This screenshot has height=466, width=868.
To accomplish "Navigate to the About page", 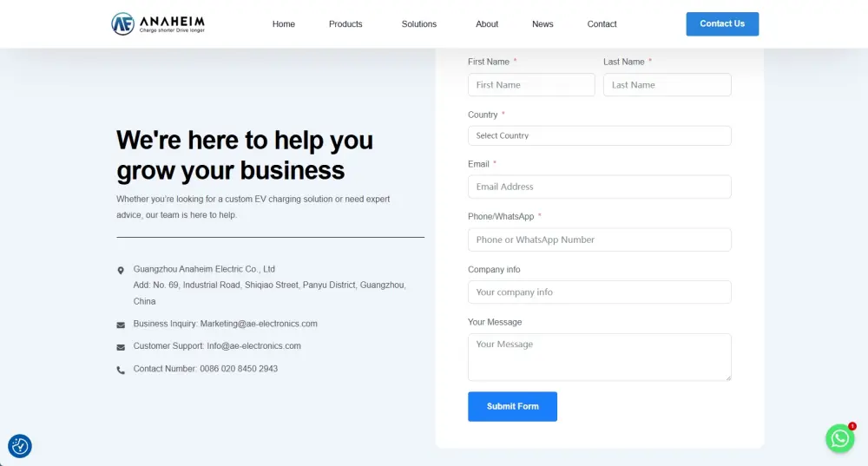I will coord(487,24).
